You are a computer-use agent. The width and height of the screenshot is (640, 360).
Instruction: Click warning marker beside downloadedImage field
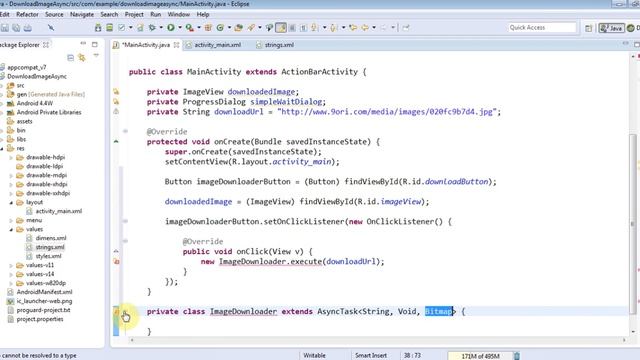pos(116,91)
